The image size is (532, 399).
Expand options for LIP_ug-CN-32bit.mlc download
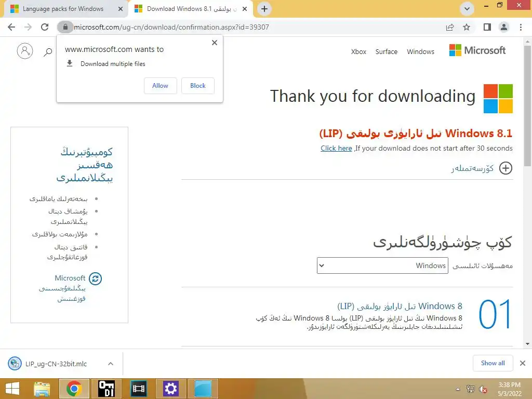(111, 364)
